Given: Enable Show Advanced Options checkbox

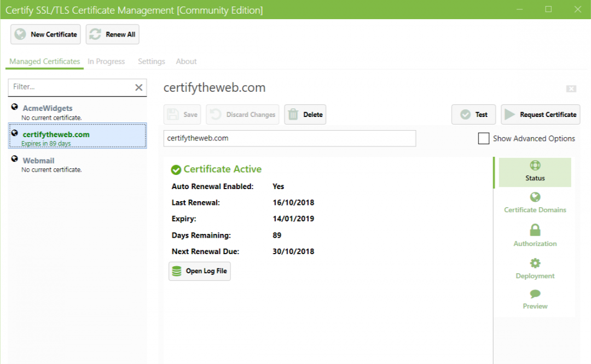Looking at the screenshot, I should (x=484, y=138).
